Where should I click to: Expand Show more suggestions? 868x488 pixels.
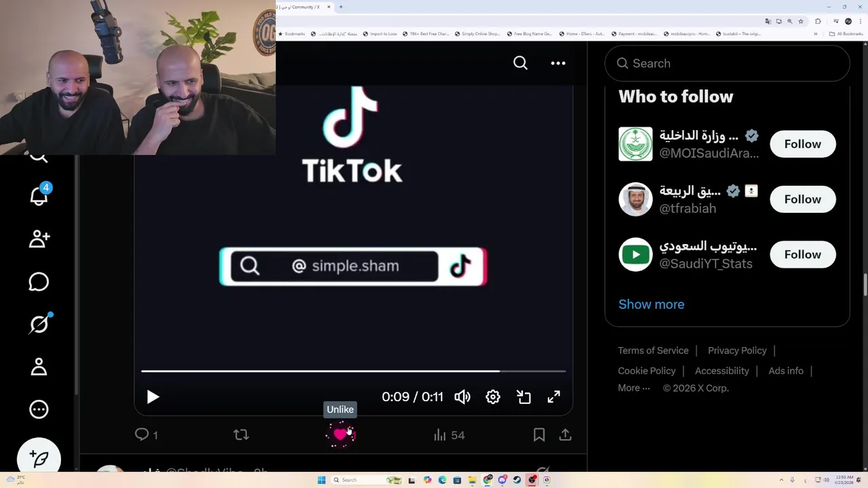click(x=651, y=304)
